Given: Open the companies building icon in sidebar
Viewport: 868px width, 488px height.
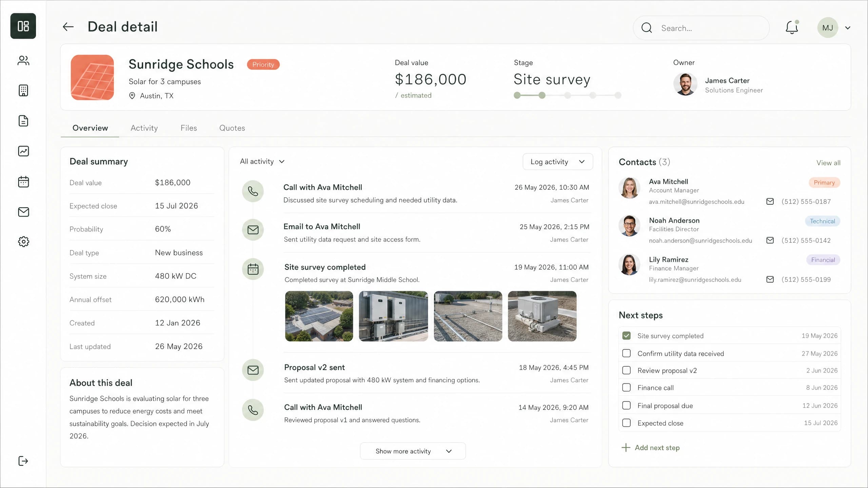Looking at the screenshot, I should click(x=23, y=90).
